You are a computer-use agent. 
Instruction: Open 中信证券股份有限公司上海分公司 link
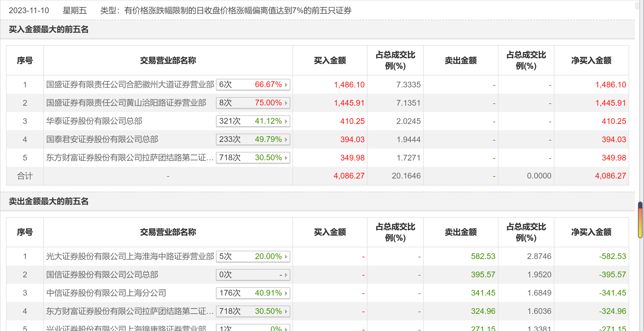(x=106, y=293)
